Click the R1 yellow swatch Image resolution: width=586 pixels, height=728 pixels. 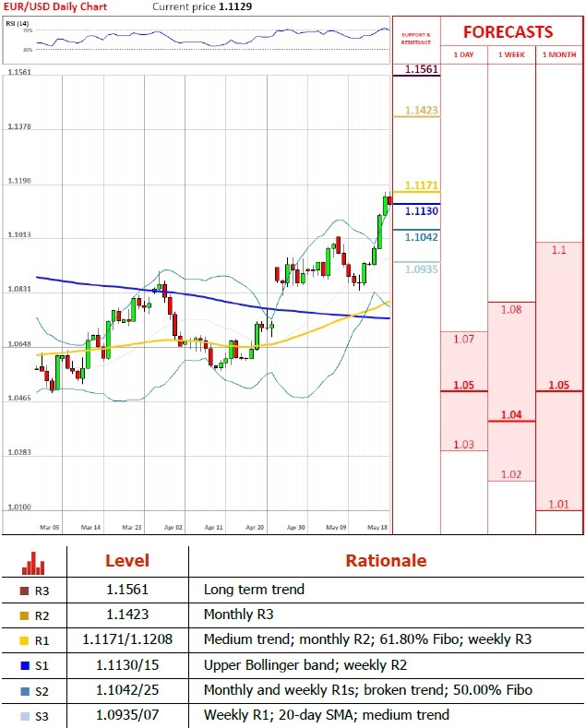[x=25, y=641]
